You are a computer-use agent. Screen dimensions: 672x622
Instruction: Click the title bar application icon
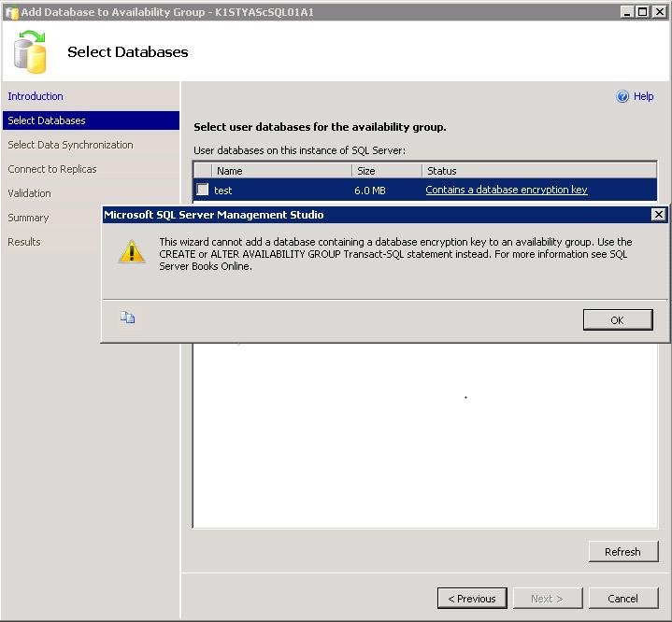(11, 12)
